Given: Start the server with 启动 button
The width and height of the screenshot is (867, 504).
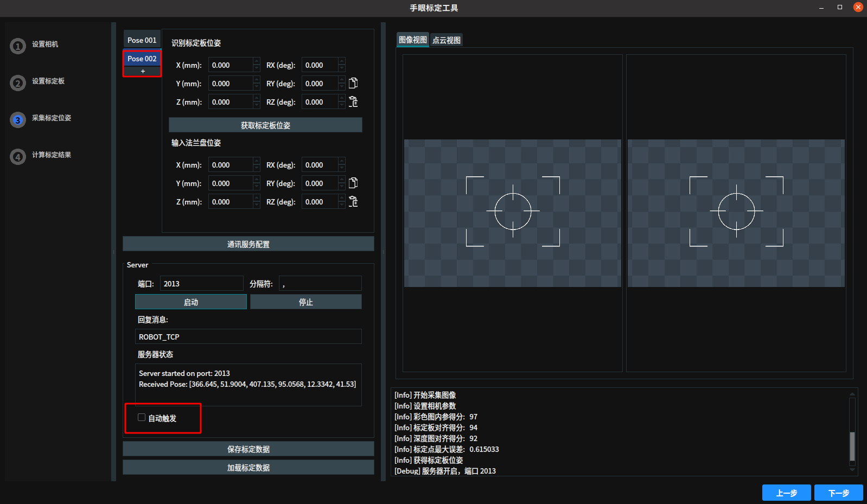Looking at the screenshot, I should tap(191, 302).
